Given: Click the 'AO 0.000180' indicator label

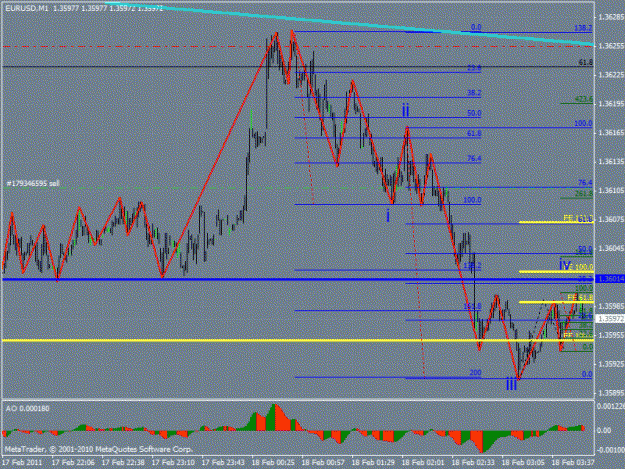Looking at the screenshot, I should 28,409.
